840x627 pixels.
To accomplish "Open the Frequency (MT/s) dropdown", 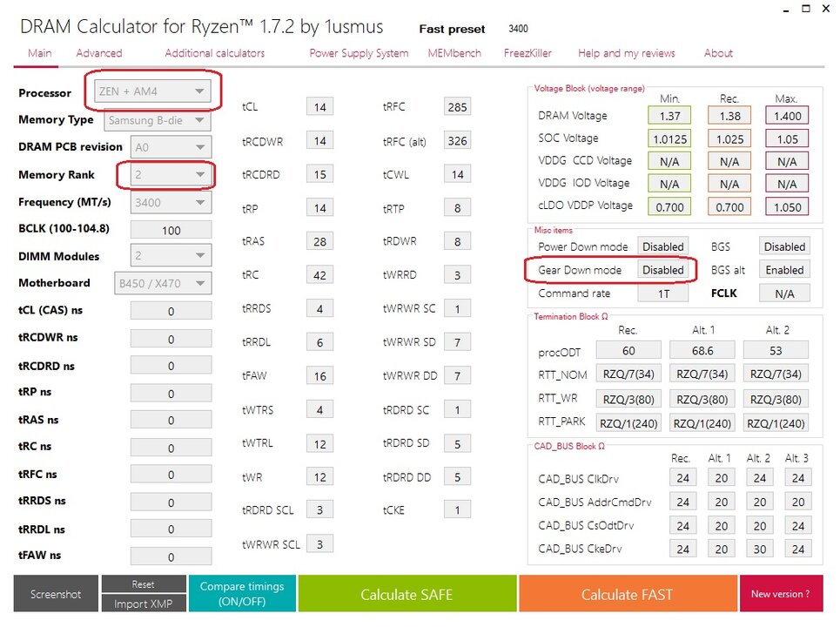I will point(171,203).
